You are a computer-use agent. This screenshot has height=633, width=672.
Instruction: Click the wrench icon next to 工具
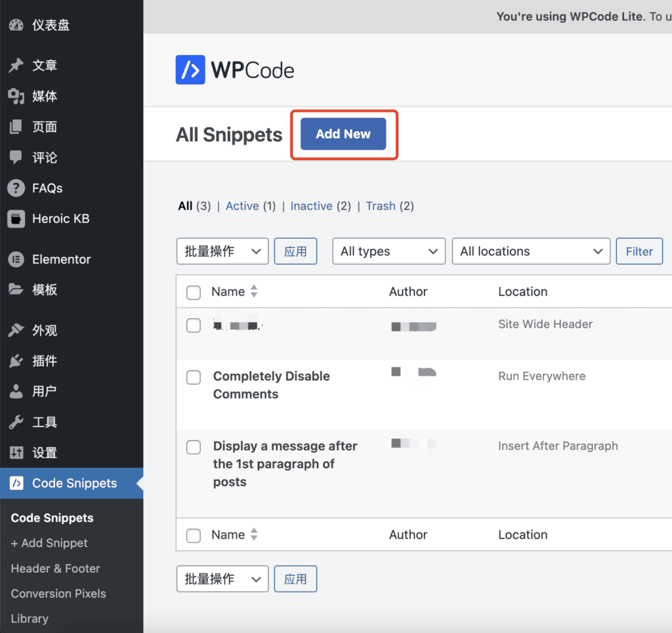pos(16,422)
